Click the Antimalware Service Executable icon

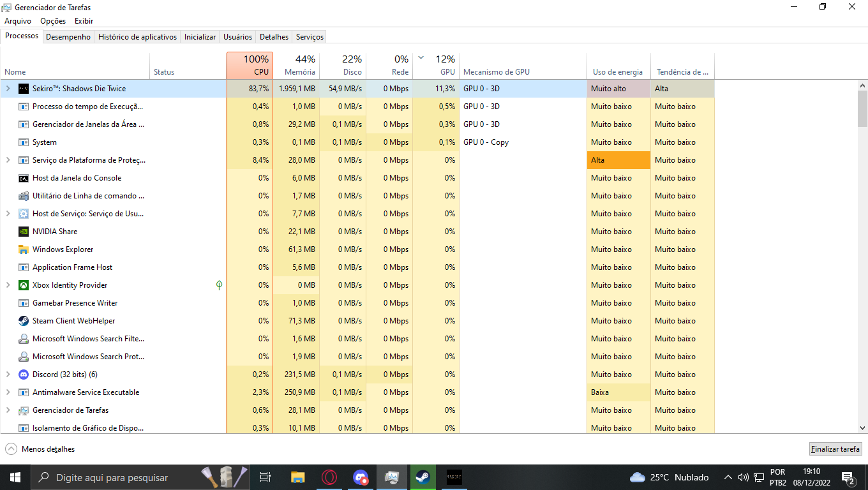coord(24,392)
